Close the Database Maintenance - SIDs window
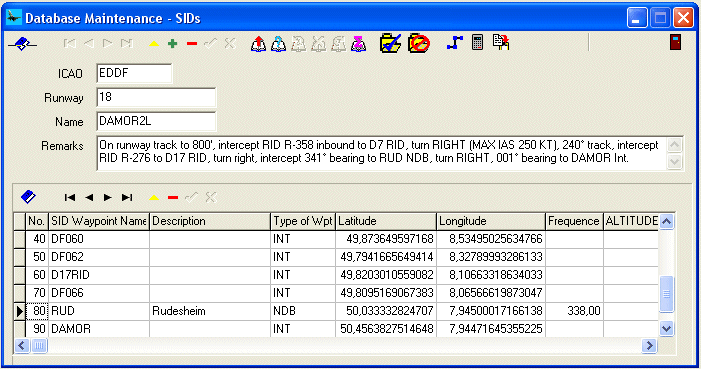Viewport: 701px width, 369px height. point(683,18)
